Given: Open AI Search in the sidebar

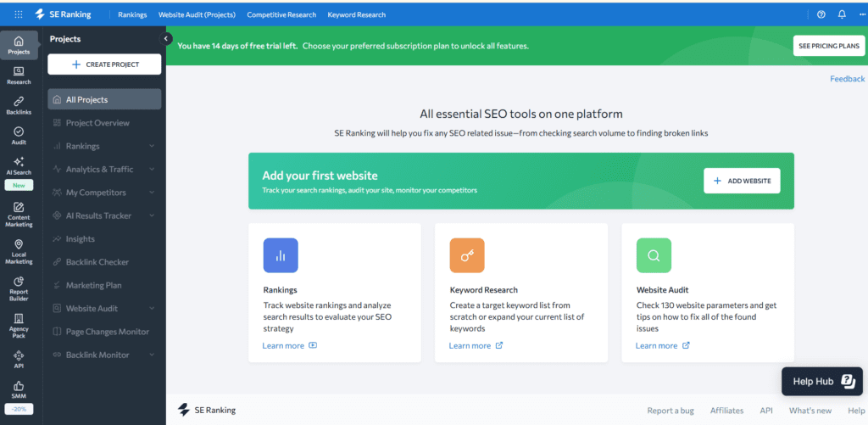Looking at the screenshot, I should tap(19, 165).
